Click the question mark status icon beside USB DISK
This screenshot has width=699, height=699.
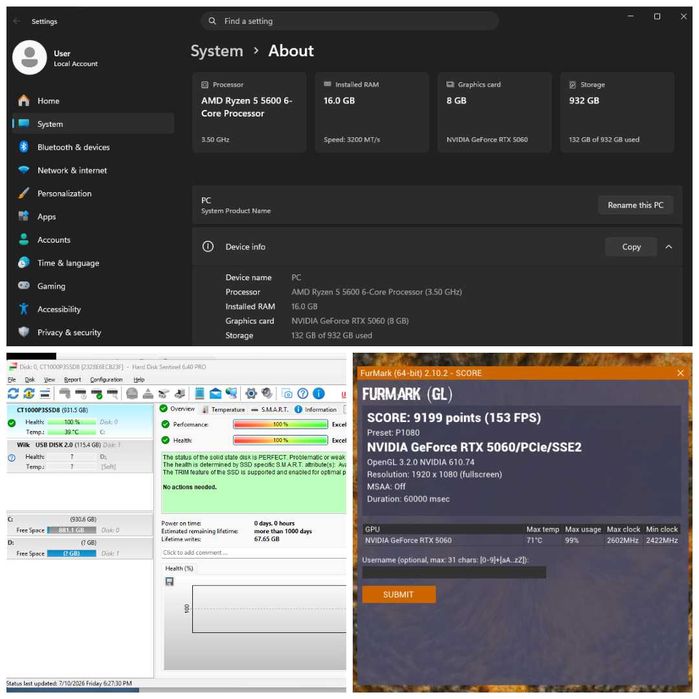[x=12, y=457]
